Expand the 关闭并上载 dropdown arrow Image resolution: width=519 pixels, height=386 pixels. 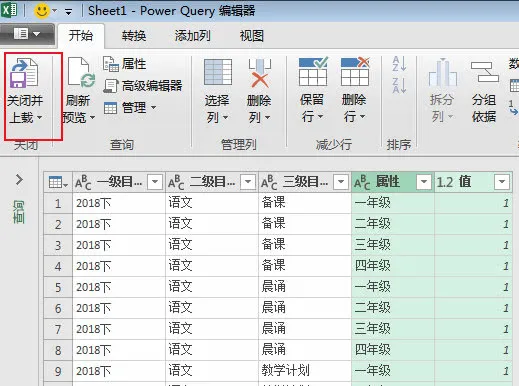(39, 118)
